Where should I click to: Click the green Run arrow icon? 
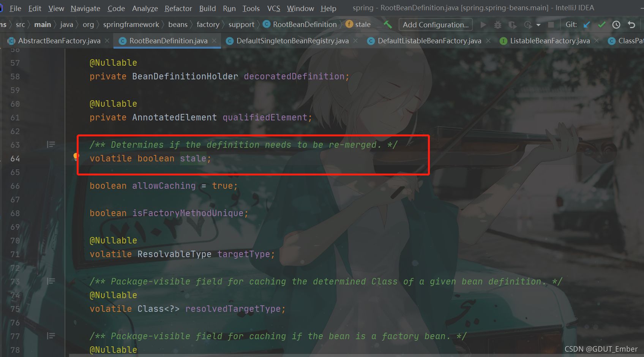[x=483, y=25]
